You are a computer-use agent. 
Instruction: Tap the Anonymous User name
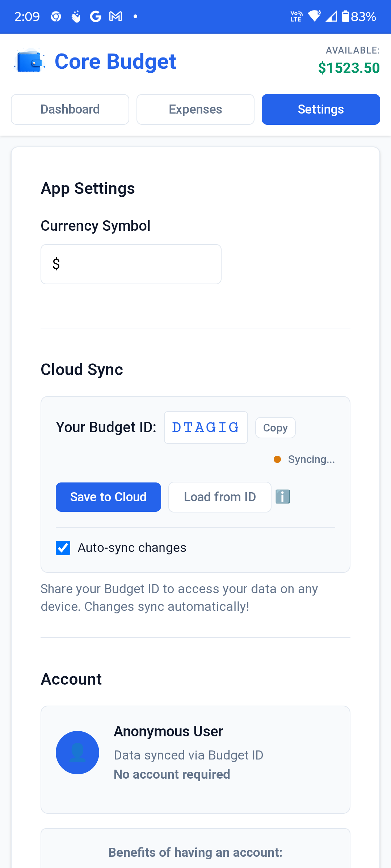click(168, 731)
